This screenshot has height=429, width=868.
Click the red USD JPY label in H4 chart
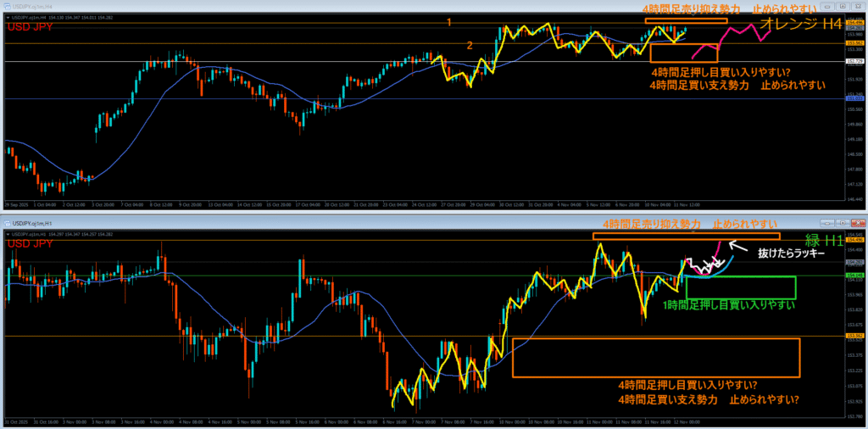coord(30,27)
